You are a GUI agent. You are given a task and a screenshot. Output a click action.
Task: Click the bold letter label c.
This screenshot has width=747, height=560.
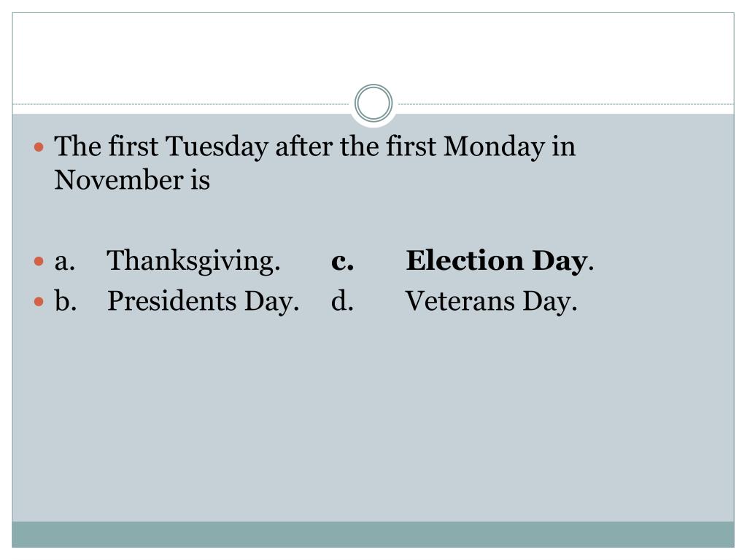[x=343, y=262]
